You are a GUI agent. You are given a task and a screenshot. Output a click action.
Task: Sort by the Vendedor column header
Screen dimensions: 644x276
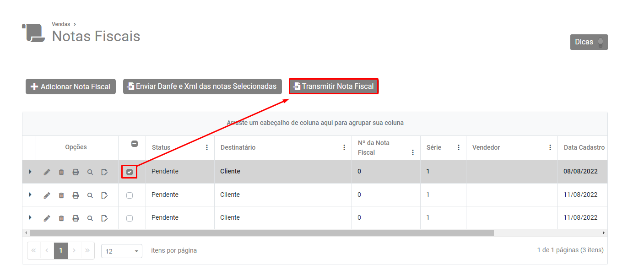point(486,147)
